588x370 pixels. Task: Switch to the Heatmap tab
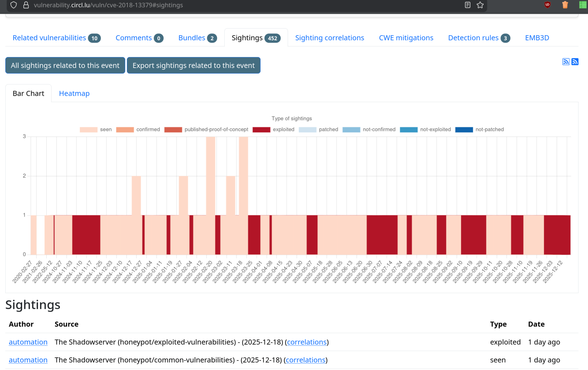point(74,94)
